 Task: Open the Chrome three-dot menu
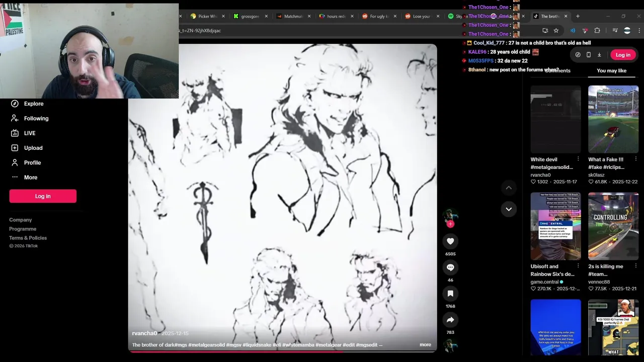pos(639,31)
